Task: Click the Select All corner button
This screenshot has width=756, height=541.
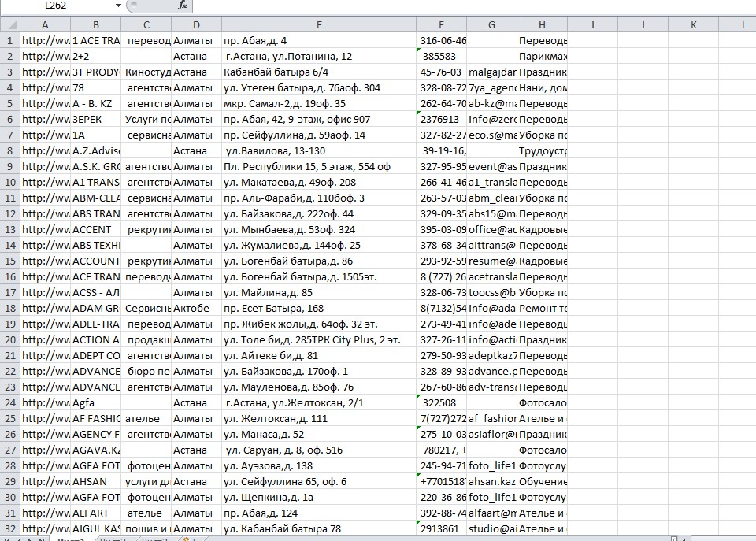Action: point(10,24)
